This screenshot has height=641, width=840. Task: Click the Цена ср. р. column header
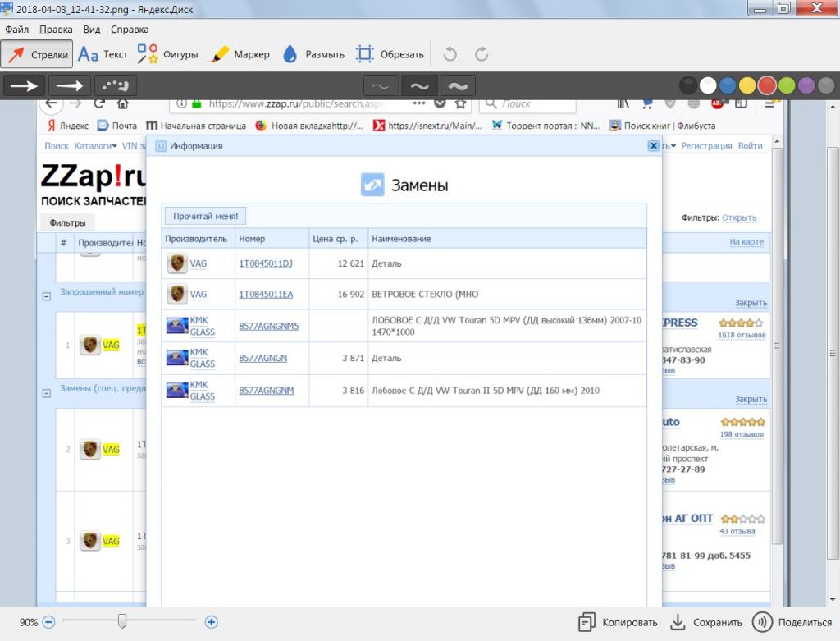pos(339,239)
